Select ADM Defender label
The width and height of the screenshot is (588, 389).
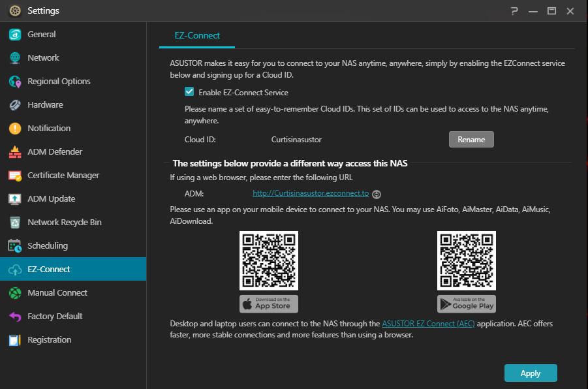55,152
